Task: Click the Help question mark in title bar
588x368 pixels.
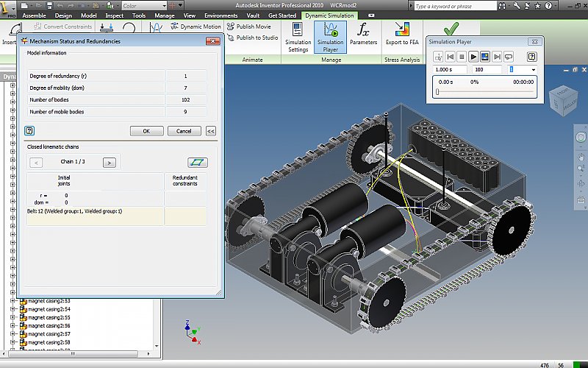Action: [548, 6]
